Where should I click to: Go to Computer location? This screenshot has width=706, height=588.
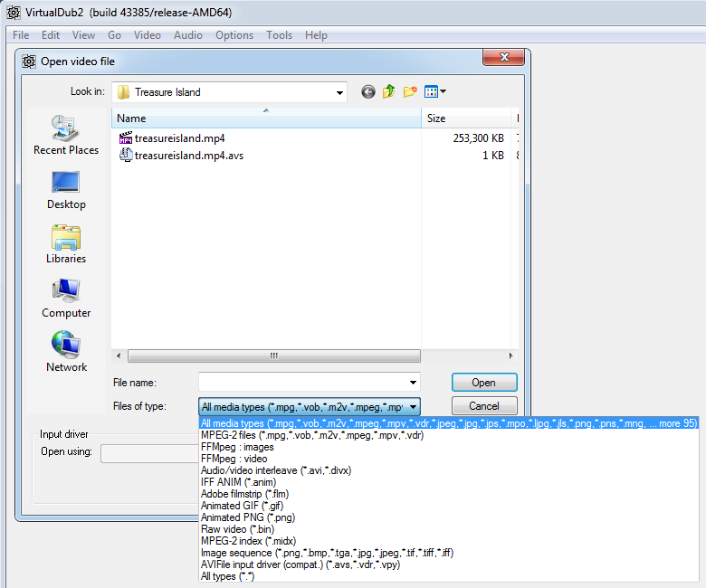pyautogui.click(x=66, y=299)
